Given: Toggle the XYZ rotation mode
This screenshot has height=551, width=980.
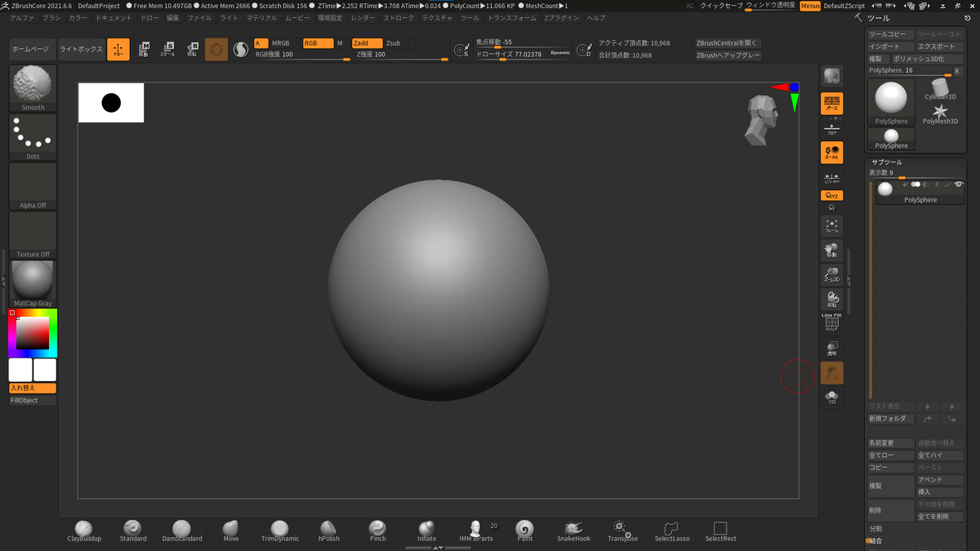Looking at the screenshot, I should coord(831,196).
